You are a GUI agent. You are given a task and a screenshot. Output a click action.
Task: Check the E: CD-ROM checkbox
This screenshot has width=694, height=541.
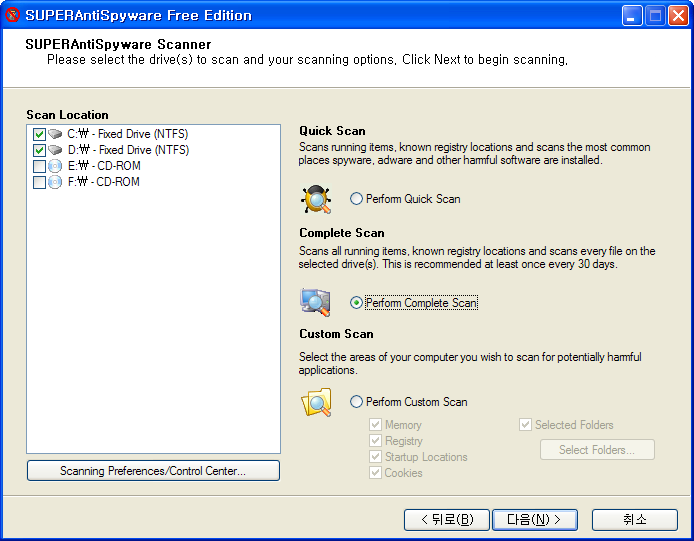click(x=39, y=166)
